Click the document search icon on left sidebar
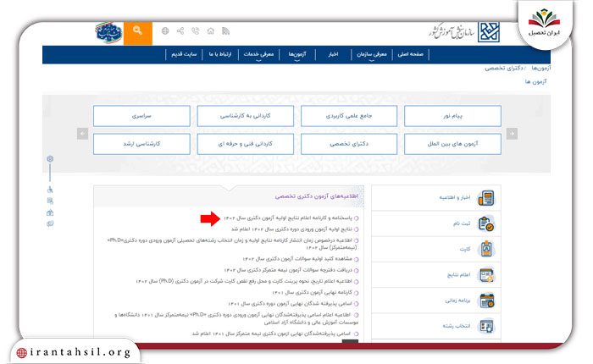Image resolution: width=593 pixels, height=364 pixels. click(50, 201)
